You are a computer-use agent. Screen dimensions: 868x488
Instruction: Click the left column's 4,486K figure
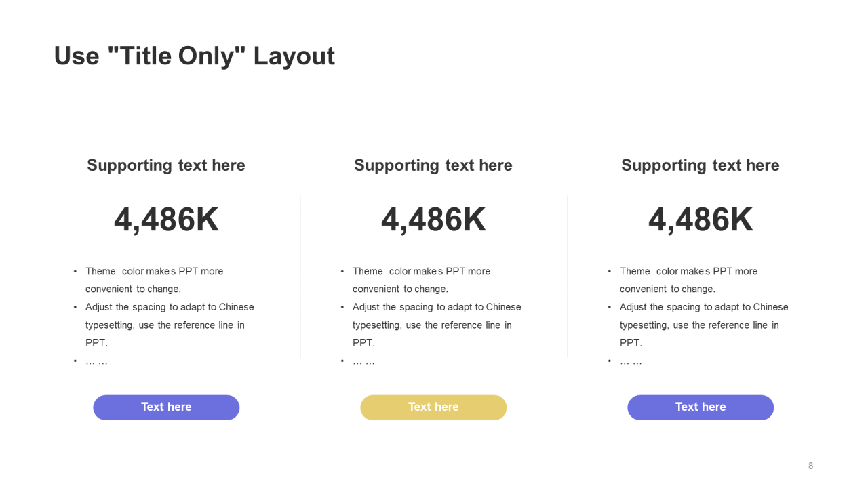click(x=166, y=220)
